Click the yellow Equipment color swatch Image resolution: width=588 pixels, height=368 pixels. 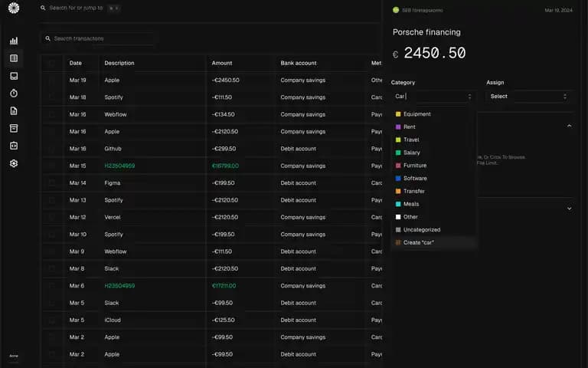pos(398,113)
